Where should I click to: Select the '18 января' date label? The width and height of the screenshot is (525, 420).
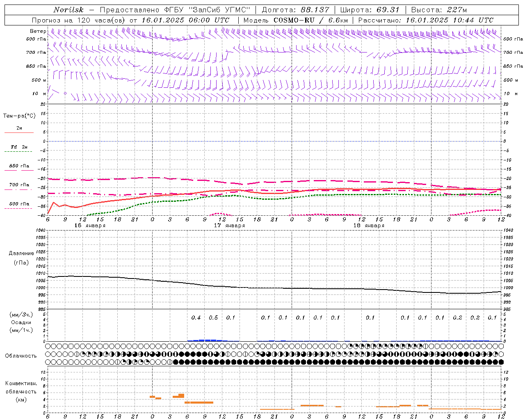tap(369, 226)
